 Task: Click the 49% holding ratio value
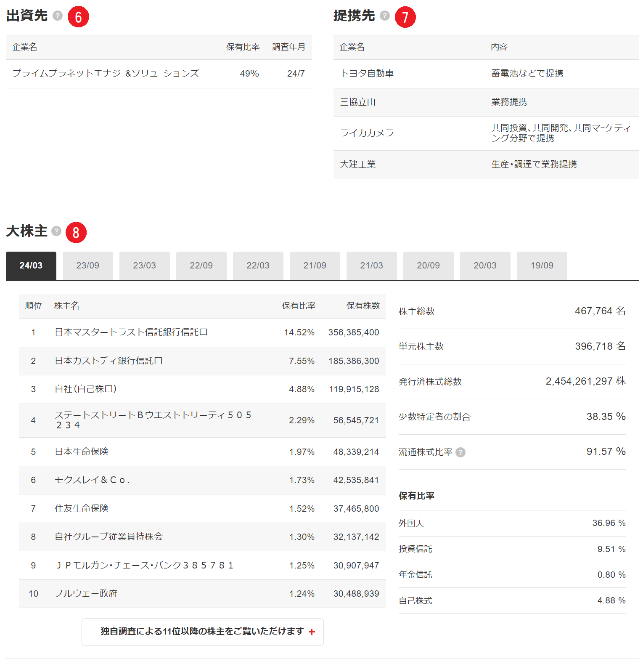[x=249, y=74]
